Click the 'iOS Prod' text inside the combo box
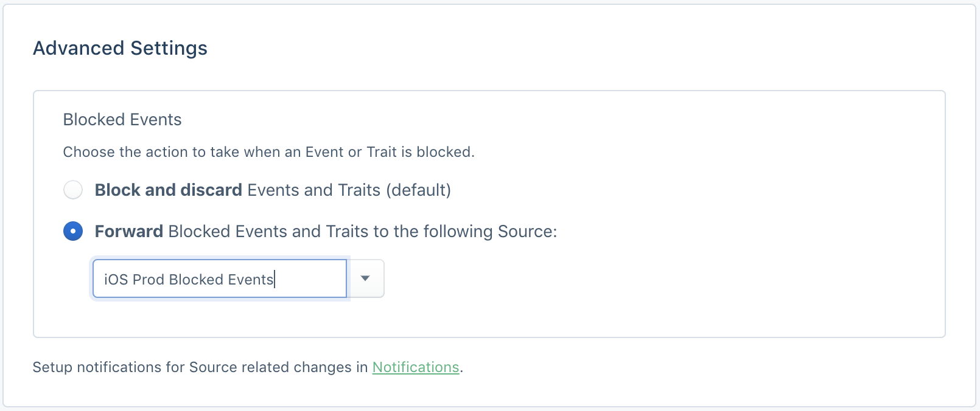 (134, 279)
